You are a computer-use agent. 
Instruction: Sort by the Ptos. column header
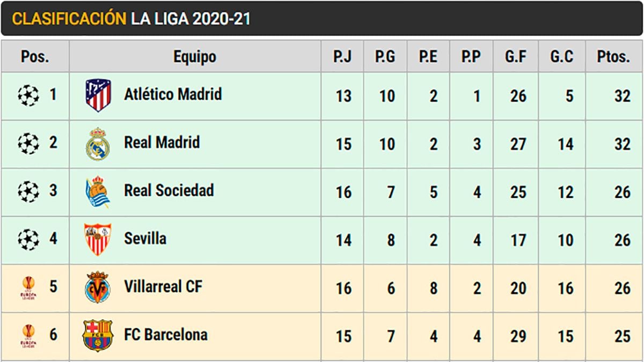pos(613,57)
